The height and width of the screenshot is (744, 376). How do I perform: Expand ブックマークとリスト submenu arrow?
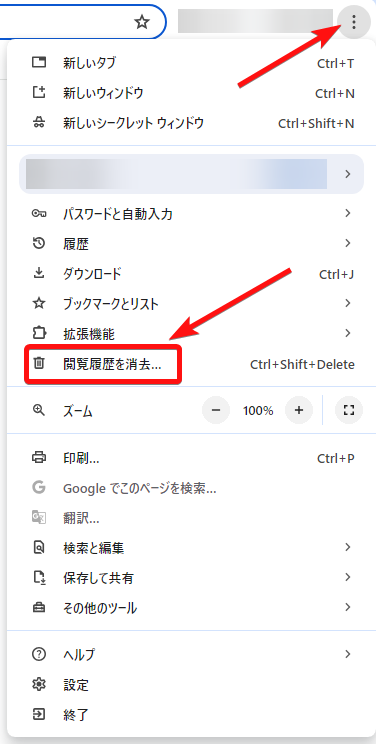[348, 303]
